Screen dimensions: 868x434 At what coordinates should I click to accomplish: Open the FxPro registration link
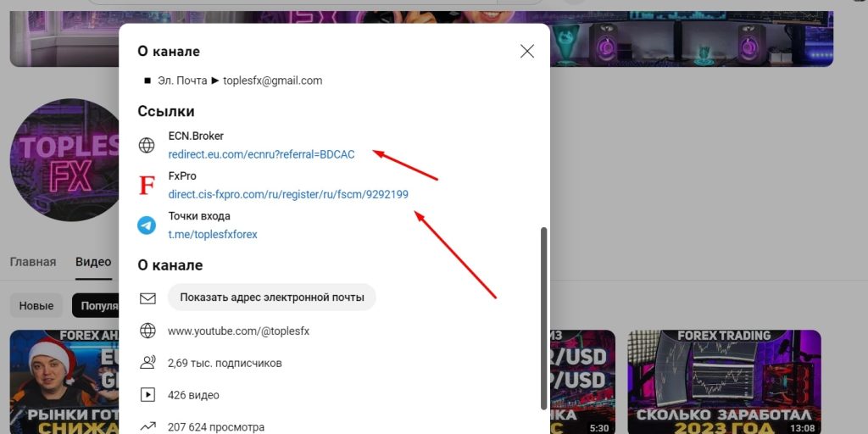click(288, 194)
